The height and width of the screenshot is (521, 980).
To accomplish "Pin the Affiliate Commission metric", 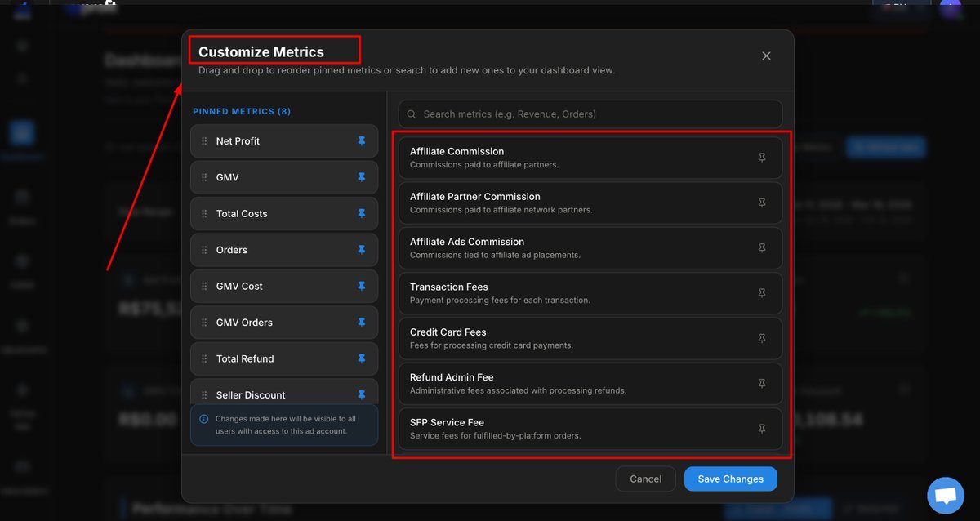I will coord(762,158).
